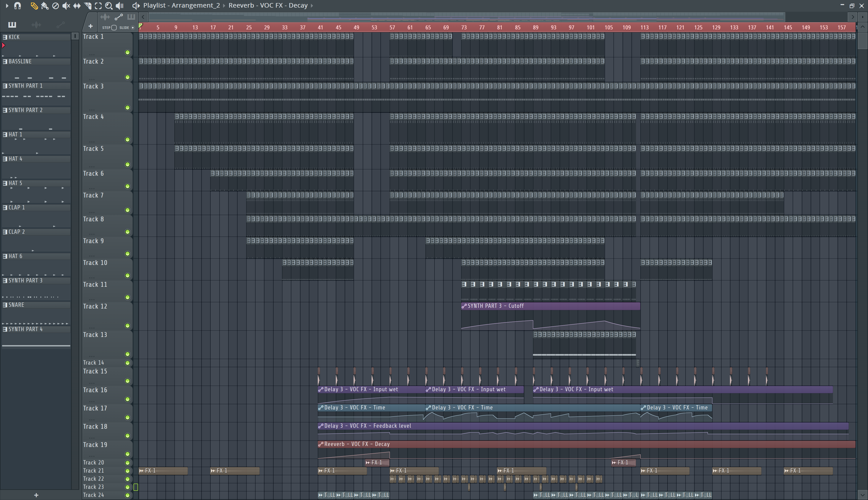
Task: Click the pattern icon next to HAT 6
Action: pyautogui.click(x=5, y=256)
